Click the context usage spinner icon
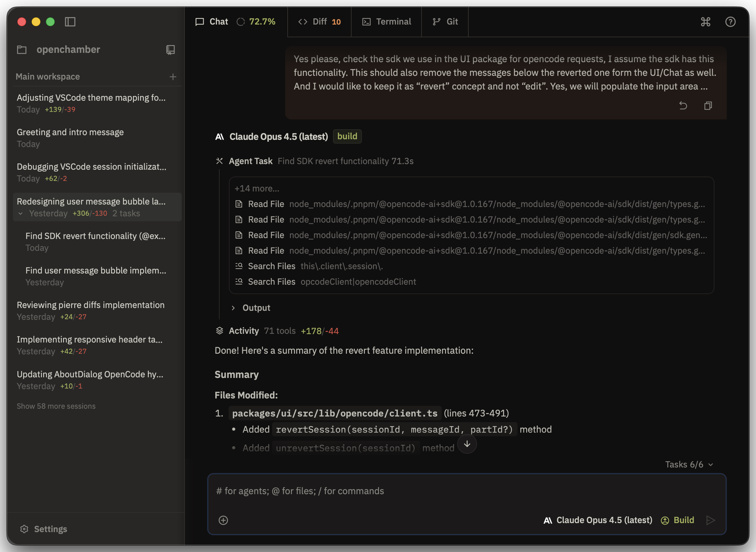The width and height of the screenshot is (756, 552). pos(241,22)
